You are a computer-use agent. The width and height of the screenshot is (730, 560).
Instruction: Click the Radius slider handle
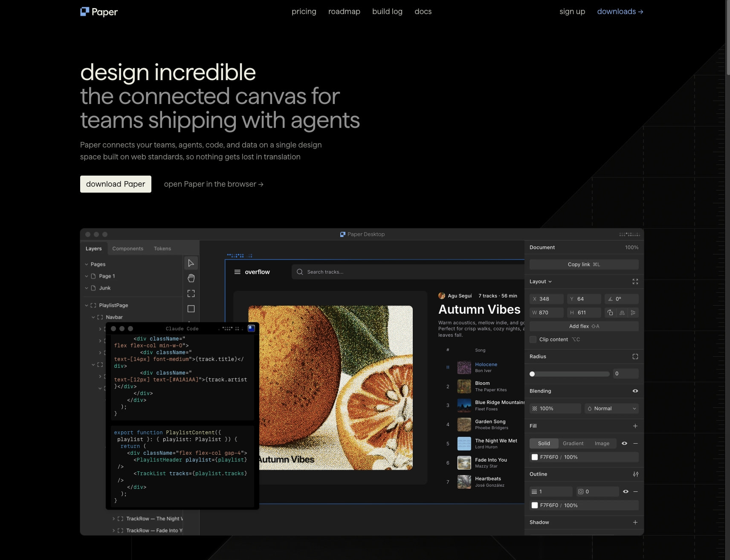[x=532, y=374]
